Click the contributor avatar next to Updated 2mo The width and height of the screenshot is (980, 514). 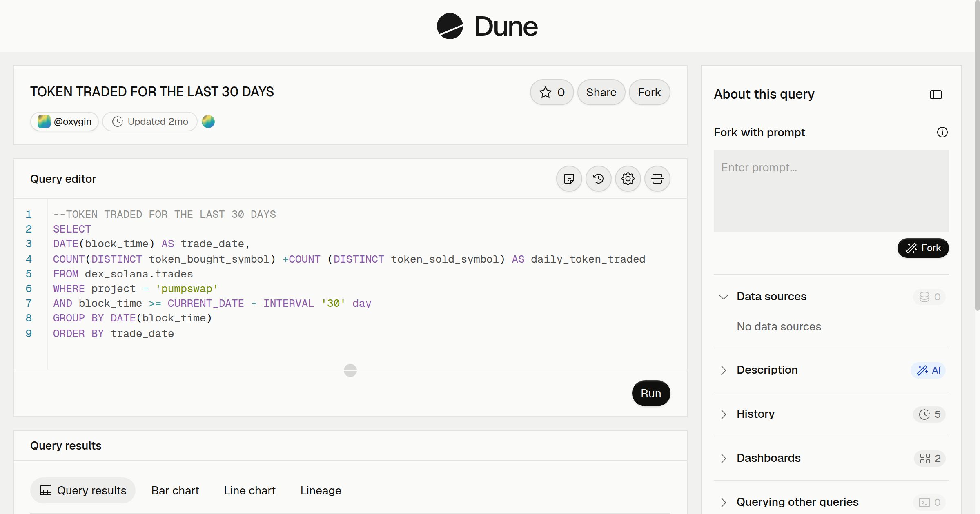pyautogui.click(x=208, y=122)
